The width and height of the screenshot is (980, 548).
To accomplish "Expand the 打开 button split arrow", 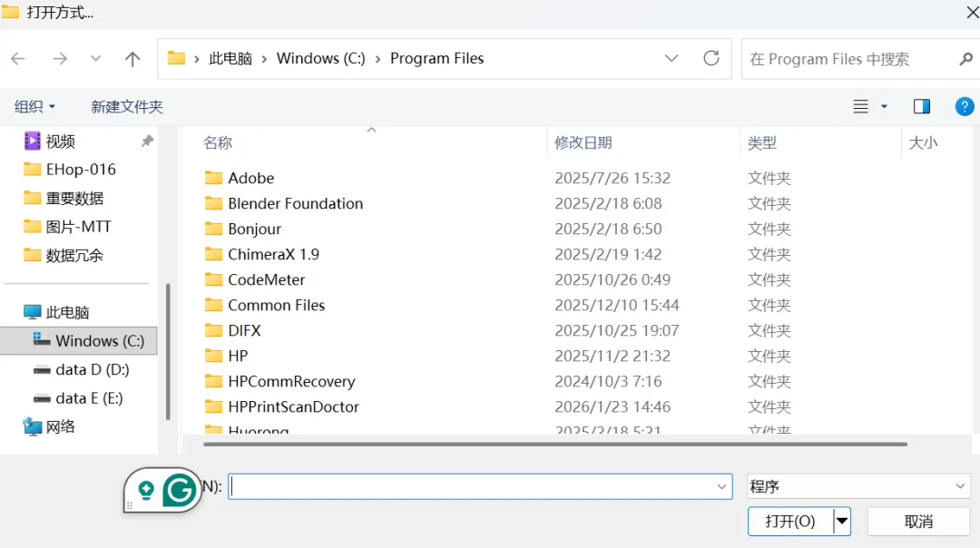I will tap(842, 521).
